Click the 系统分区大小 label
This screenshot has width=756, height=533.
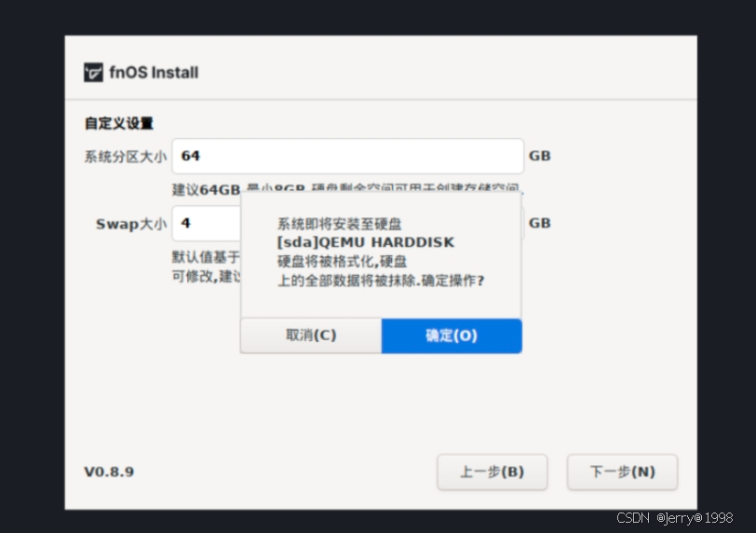pos(126,157)
